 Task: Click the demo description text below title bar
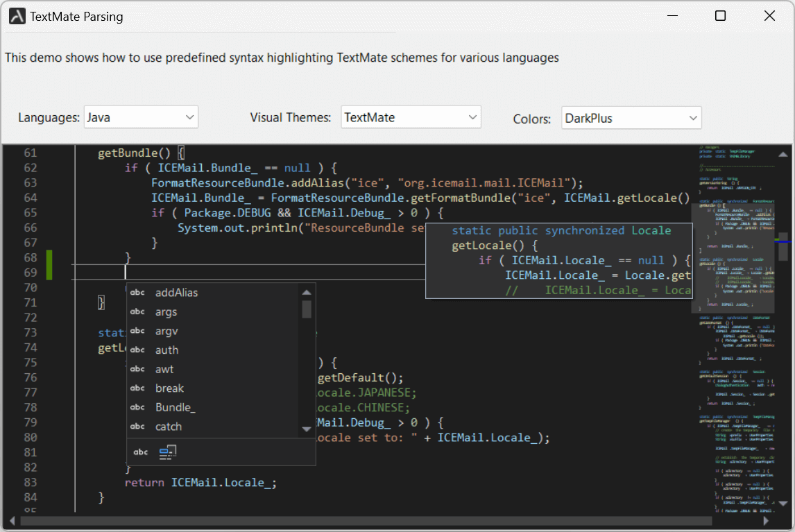tap(282, 58)
